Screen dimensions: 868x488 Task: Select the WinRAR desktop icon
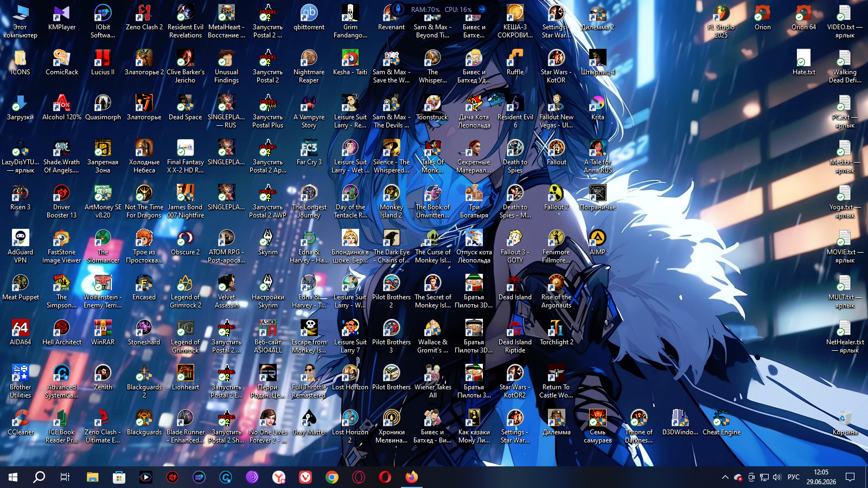pos(103,332)
